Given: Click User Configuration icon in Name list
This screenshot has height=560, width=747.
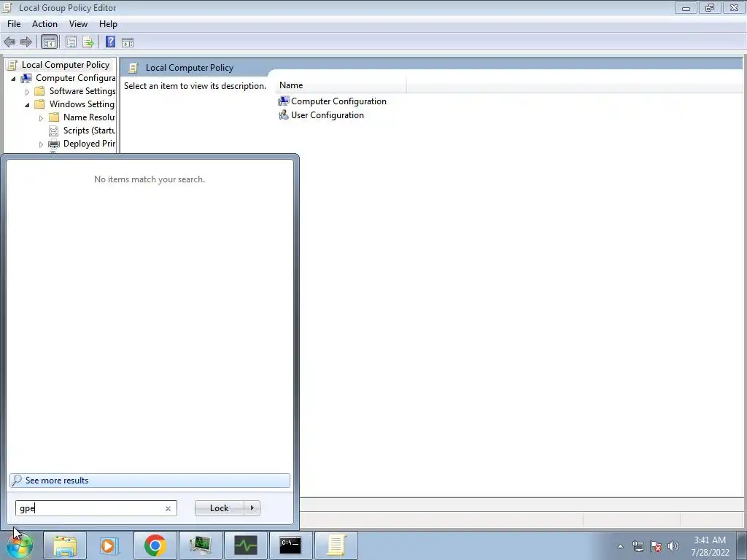Looking at the screenshot, I should (x=284, y=114).
